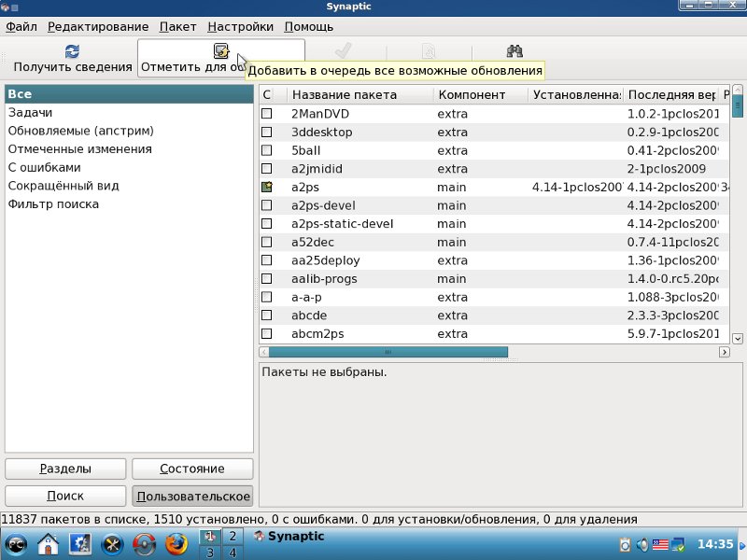Click the US flag keyboard layout icon
747x560 pixels.
(x=662, y=543)
